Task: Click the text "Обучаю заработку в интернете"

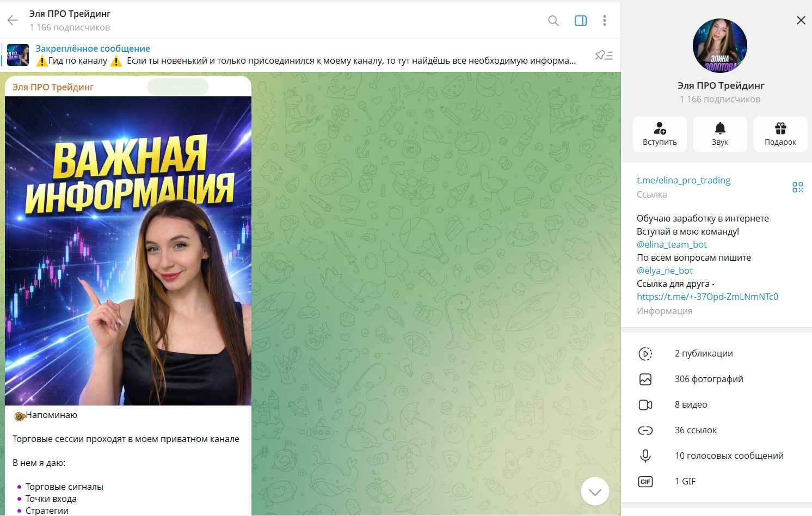Action: click(x=703, y=218)
